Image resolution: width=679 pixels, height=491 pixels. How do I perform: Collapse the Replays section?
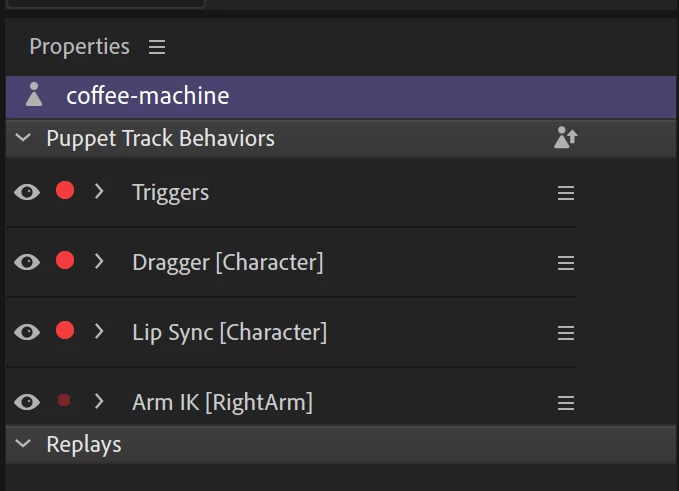(23, 443)
